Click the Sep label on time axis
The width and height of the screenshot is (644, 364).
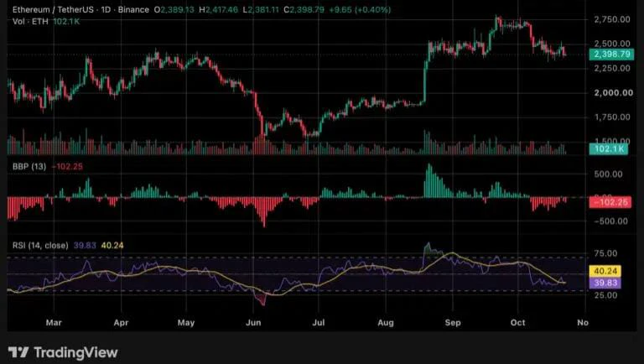(453, 323)
